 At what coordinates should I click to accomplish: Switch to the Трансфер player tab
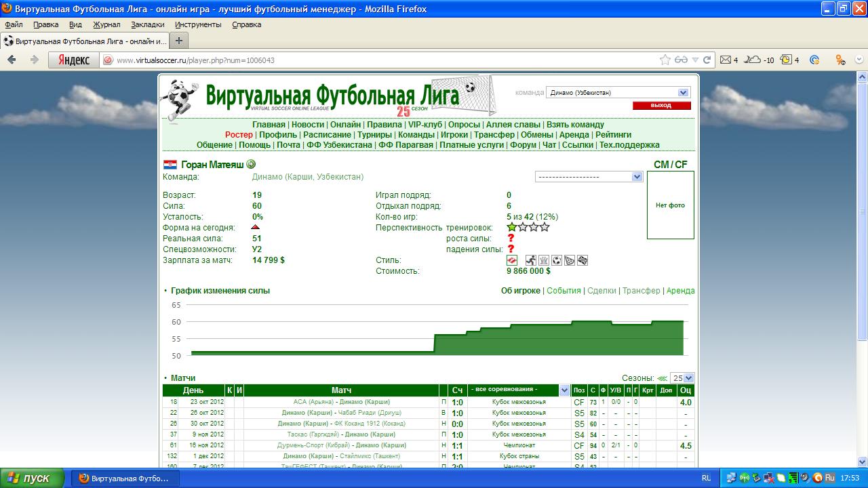pos(642,291)
